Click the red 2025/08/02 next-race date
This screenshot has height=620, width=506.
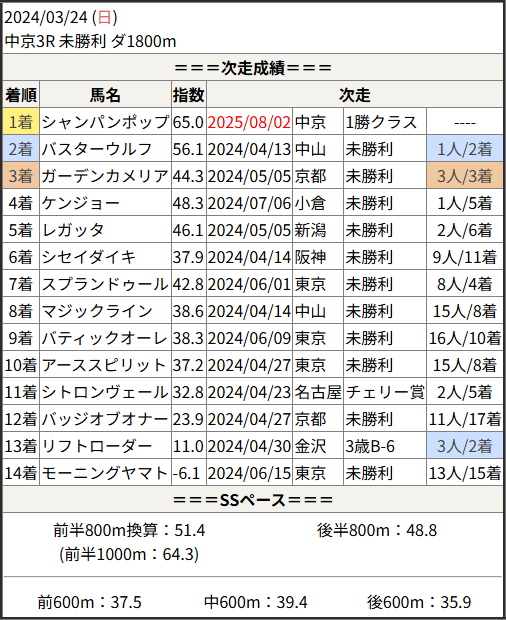point(249,122)
